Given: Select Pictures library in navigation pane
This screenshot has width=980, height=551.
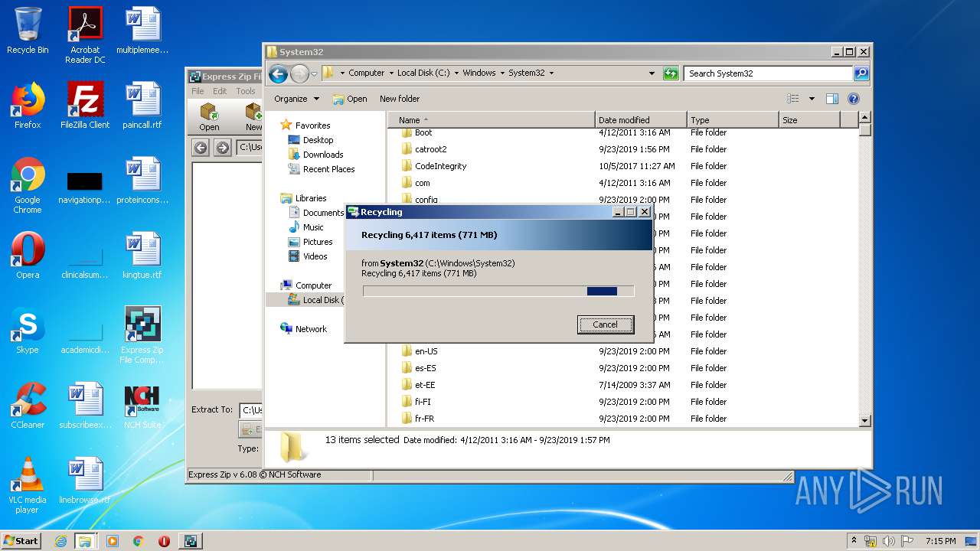Looking at the screenshot, I should pyautogui.click(x=317, y=242).
